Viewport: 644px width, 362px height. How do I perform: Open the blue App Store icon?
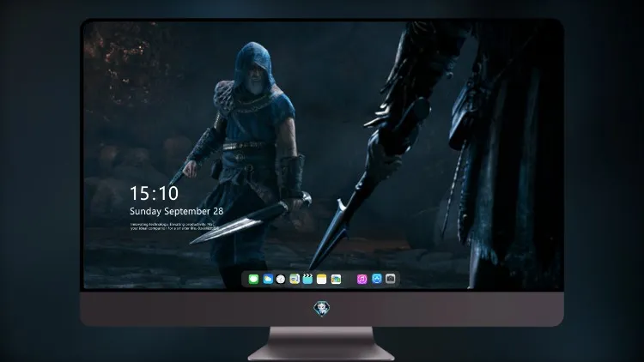(x=377, y=279)
